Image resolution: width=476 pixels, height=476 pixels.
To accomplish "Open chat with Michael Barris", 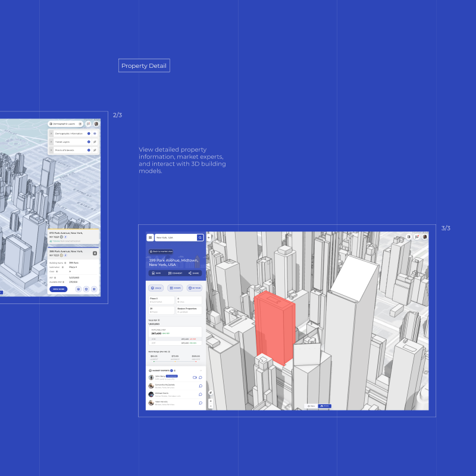I will (x=201, y=394).
